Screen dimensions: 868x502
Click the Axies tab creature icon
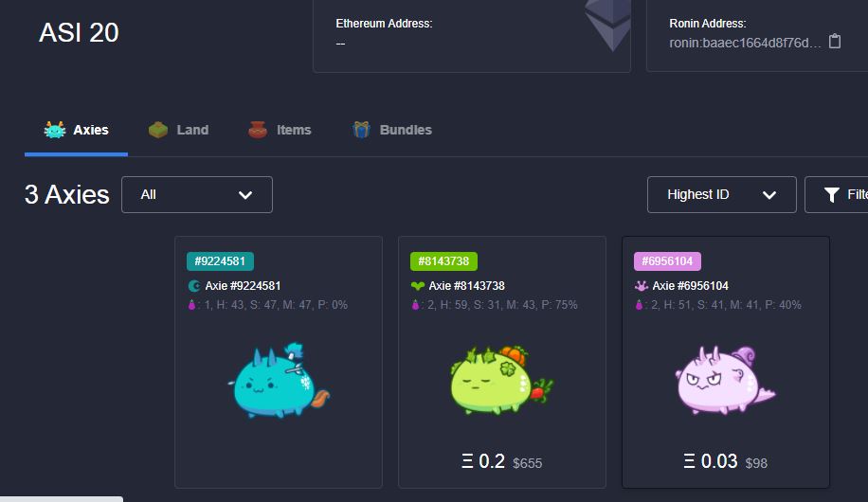(55, 130)
